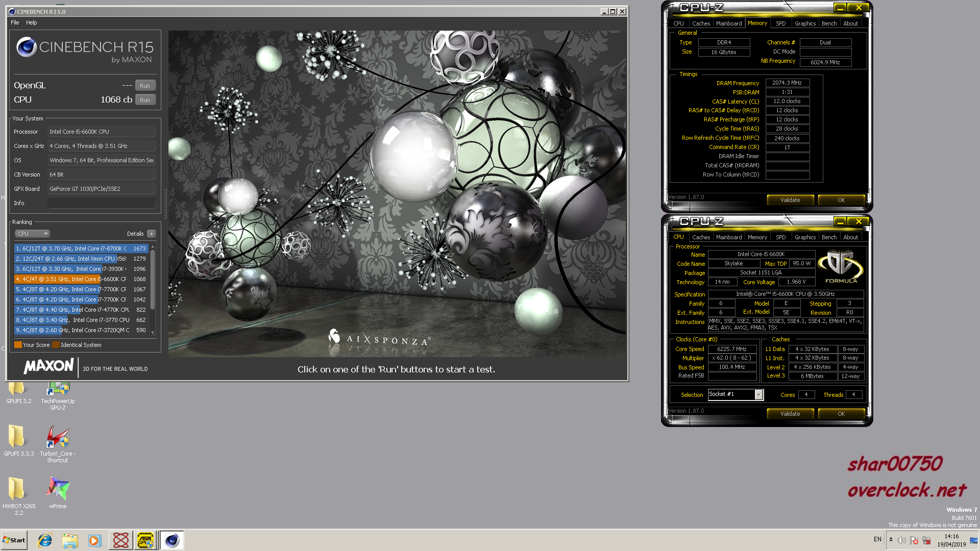Click into the Info input field

(101, 203)
